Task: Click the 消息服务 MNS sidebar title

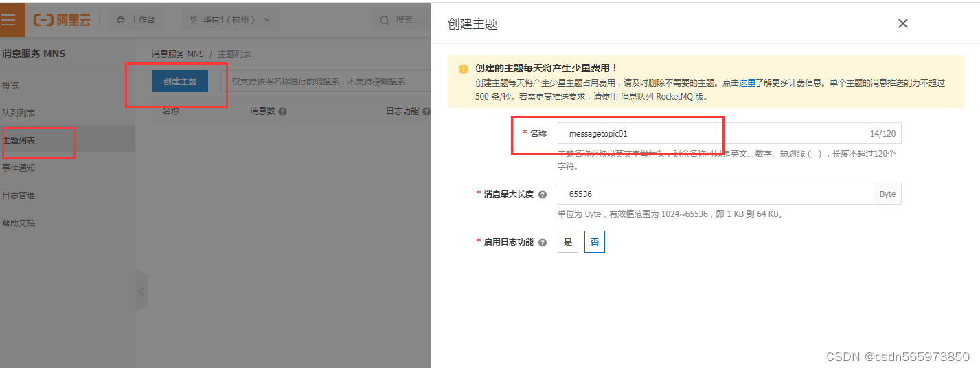Action: [x=34, y=54]
